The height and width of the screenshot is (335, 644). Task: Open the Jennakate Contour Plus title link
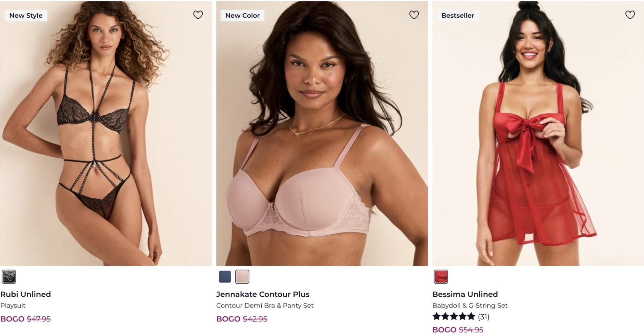point(263,294)
